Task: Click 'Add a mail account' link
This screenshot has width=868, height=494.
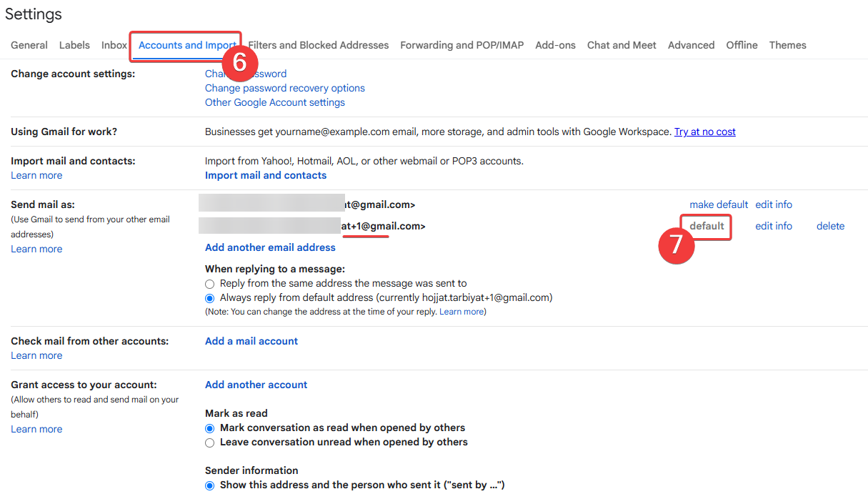Action: 251,341
